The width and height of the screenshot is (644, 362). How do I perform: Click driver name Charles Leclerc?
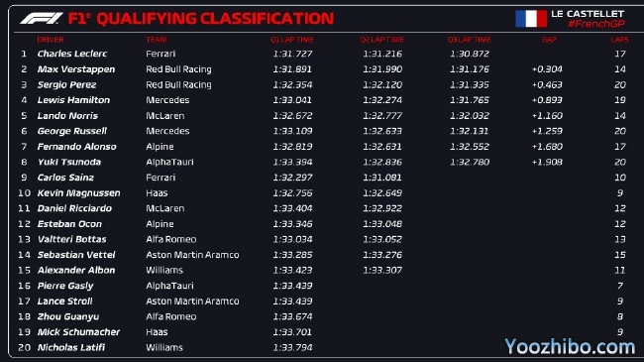pos(72,54)
